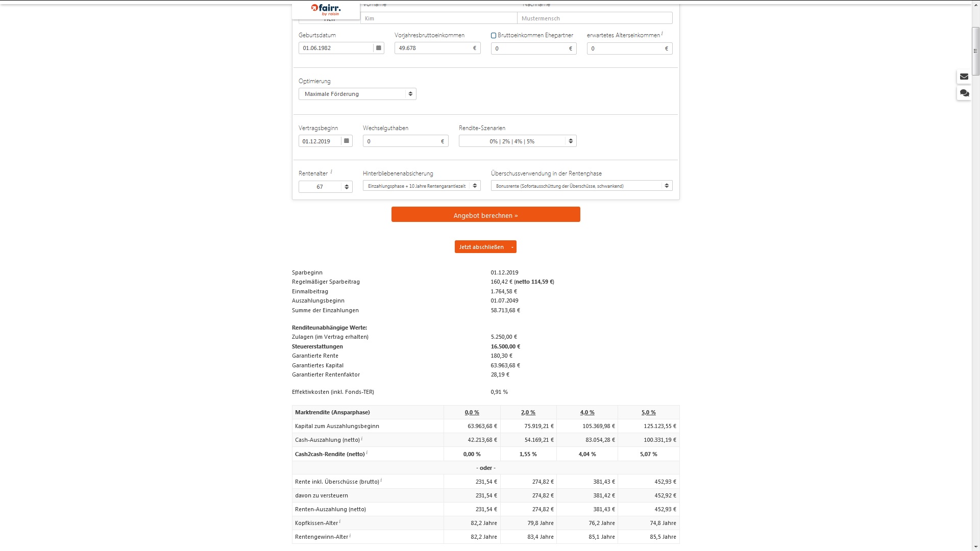Click the fairr by raisin logo
Image resolution: width=980 pixels, height=551 pixels.
[326, 9]
